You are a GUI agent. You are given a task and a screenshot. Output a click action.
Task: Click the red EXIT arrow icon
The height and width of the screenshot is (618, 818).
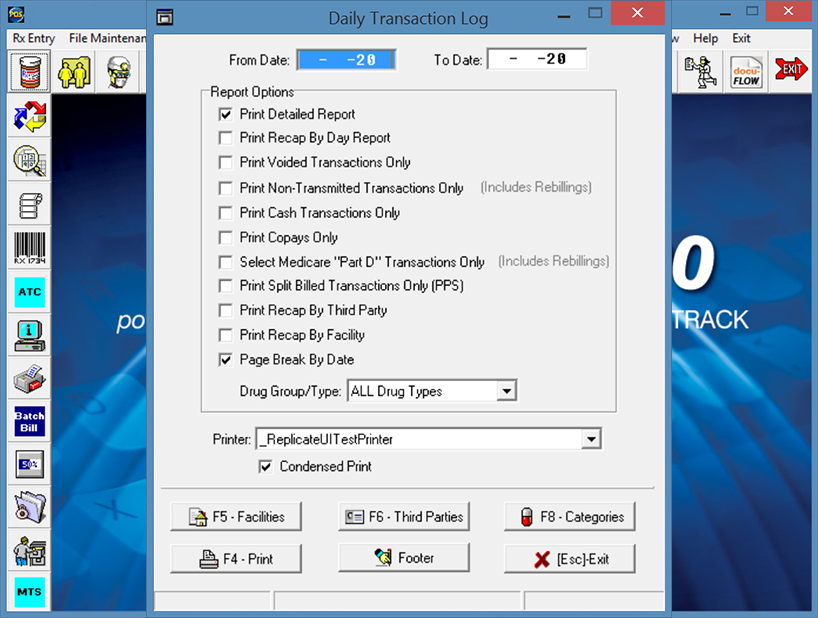(x=792, y=71)
